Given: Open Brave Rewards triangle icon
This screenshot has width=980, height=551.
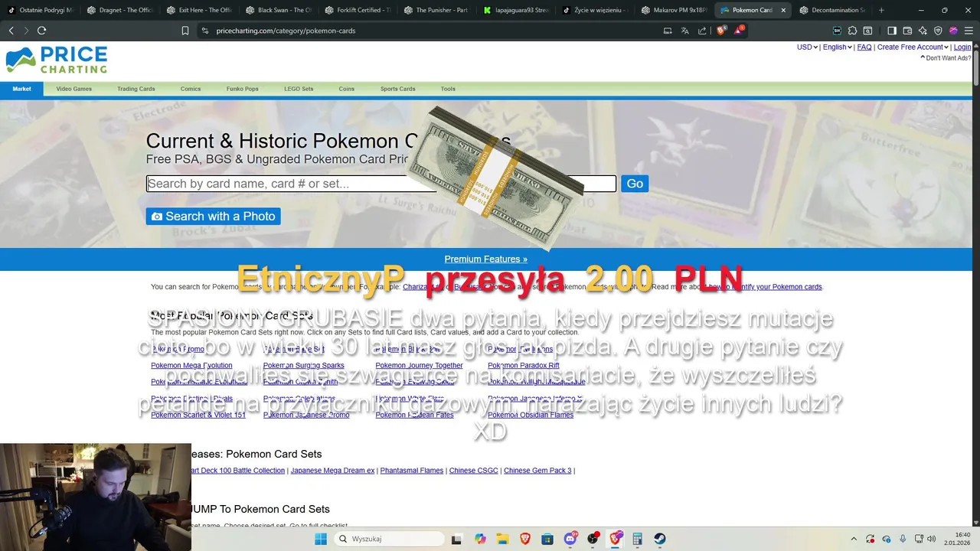Looking at the screenshot, I should click(x=738, y=31).
